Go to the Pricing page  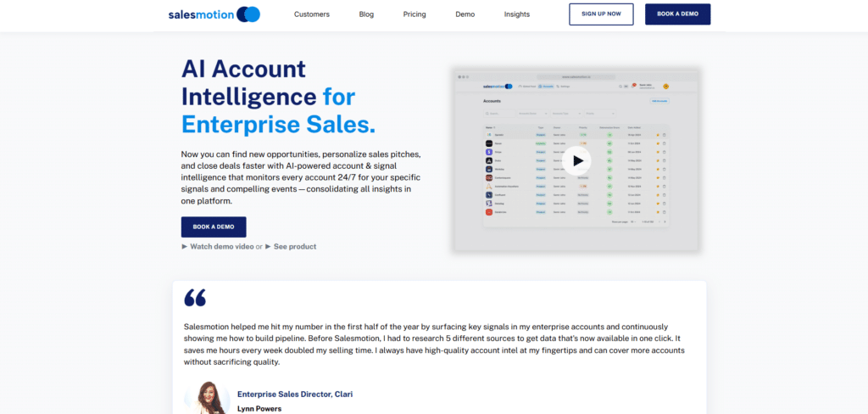pos(415,14)
